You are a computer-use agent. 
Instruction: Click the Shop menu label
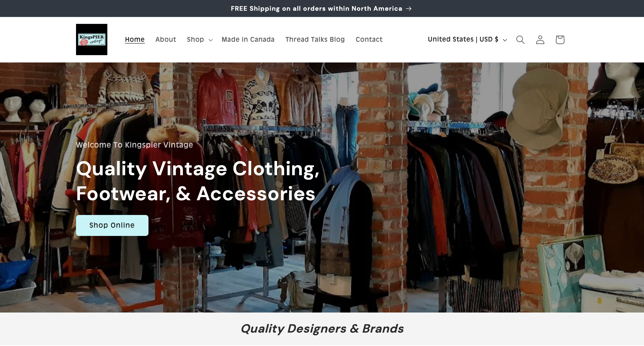point(195,40)
